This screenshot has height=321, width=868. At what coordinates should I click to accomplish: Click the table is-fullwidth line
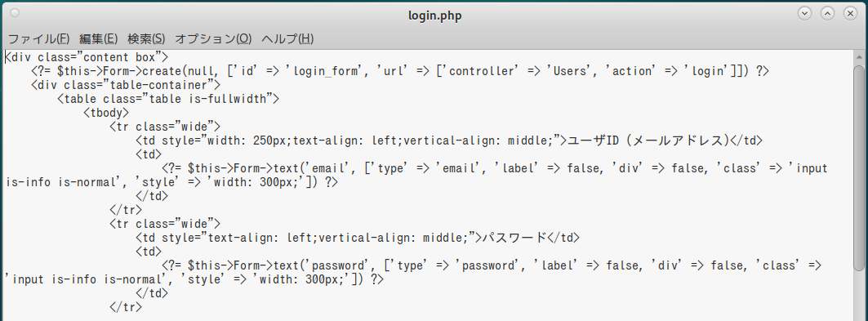pos(168,99)
